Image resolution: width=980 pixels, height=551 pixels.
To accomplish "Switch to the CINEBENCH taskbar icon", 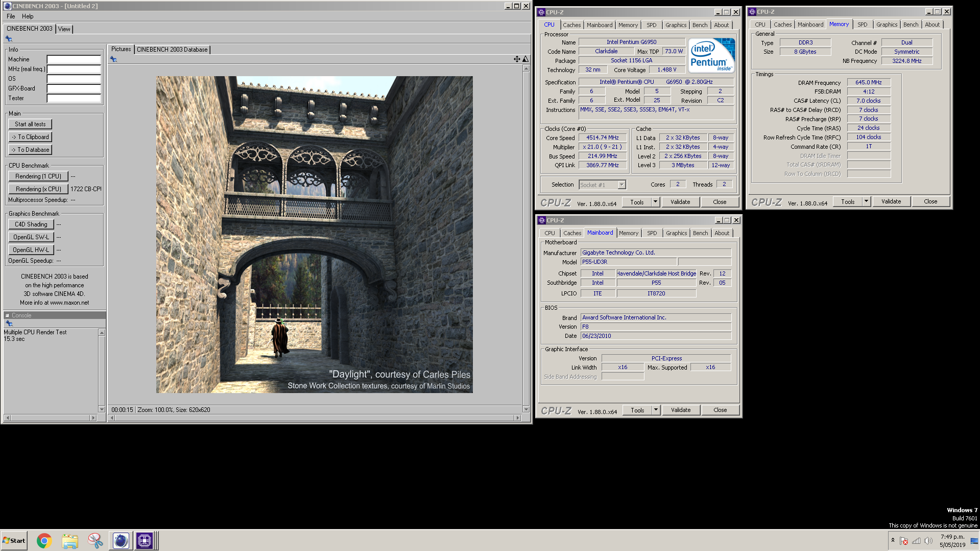I will 121,541.
